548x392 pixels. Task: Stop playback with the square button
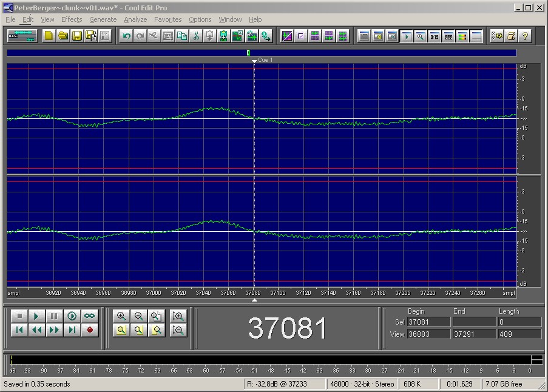(x=19, y=316)
